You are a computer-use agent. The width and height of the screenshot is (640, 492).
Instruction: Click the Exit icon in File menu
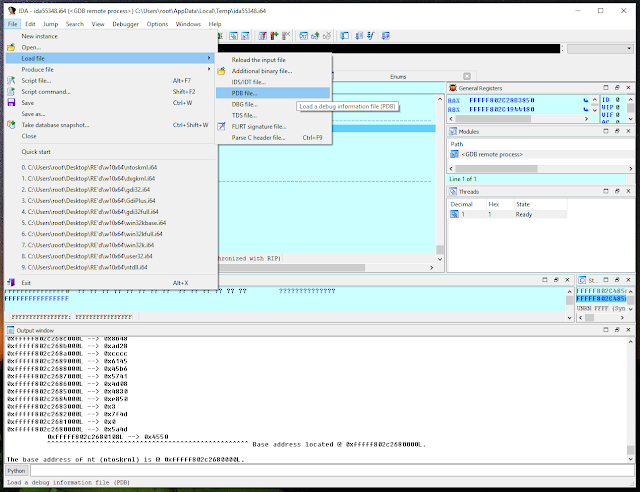click(x=11, y=283)
